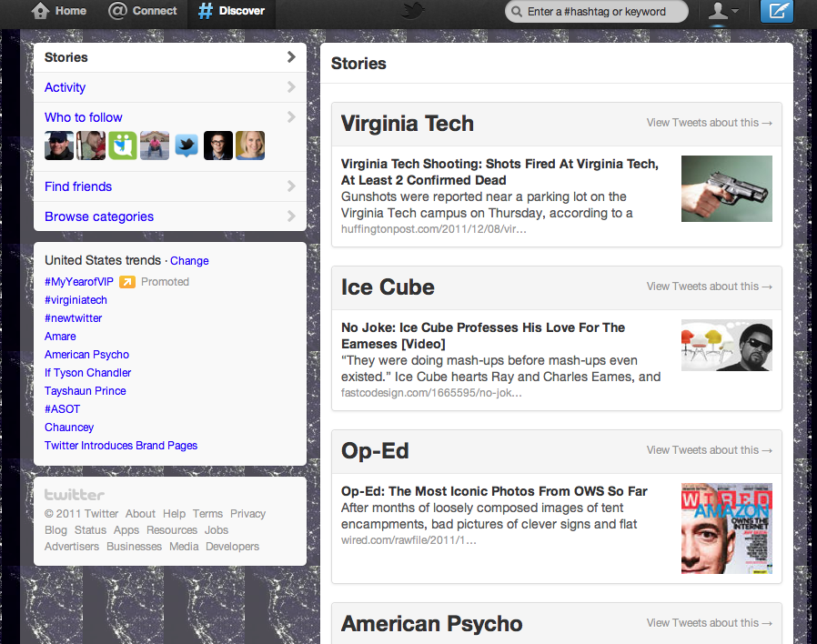Expand the Stories chevron in sidebar

point(291,56)
